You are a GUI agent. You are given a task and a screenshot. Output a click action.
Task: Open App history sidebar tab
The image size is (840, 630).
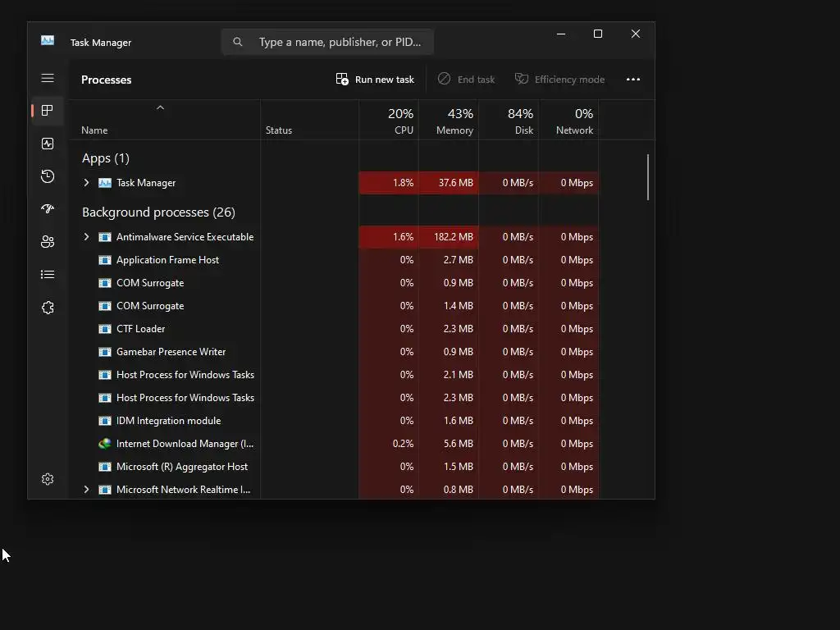click(x=47, y=176)
